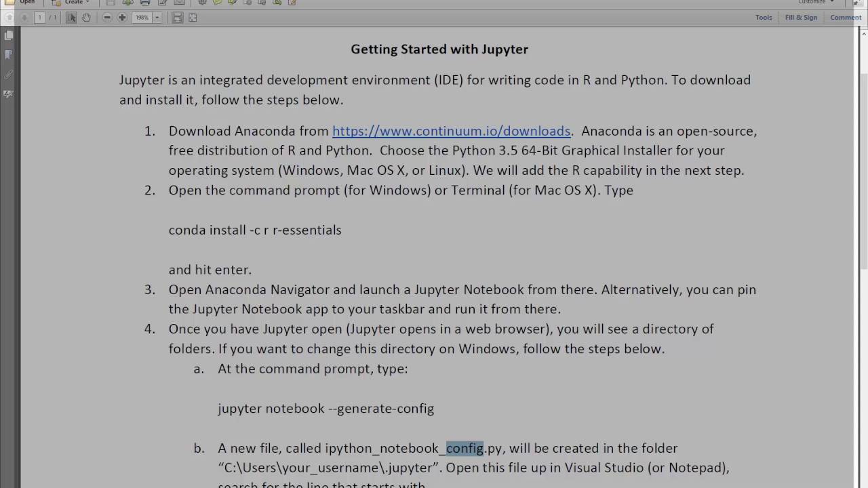Select the Selection tool for text and images
This screenshot has height=488, width=868.
[x=71, y=18]
